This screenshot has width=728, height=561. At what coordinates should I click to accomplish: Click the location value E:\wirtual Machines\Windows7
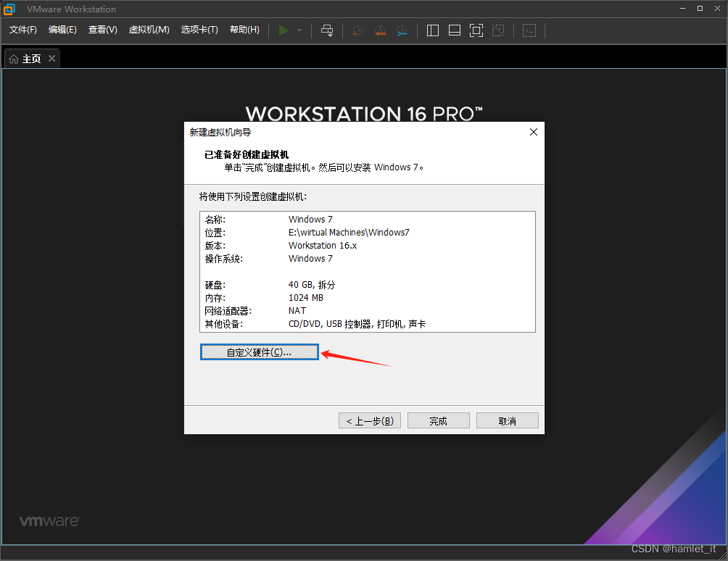(349, 233)
